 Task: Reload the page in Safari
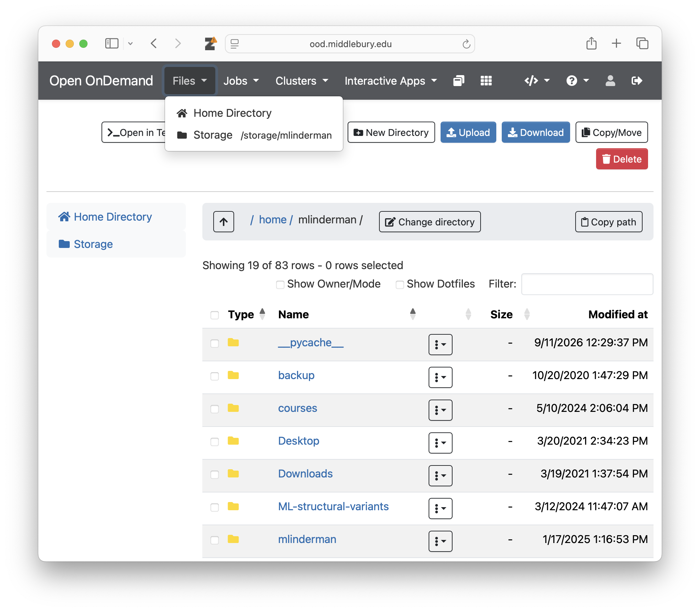pyautogui.click(x=466, y=44)
